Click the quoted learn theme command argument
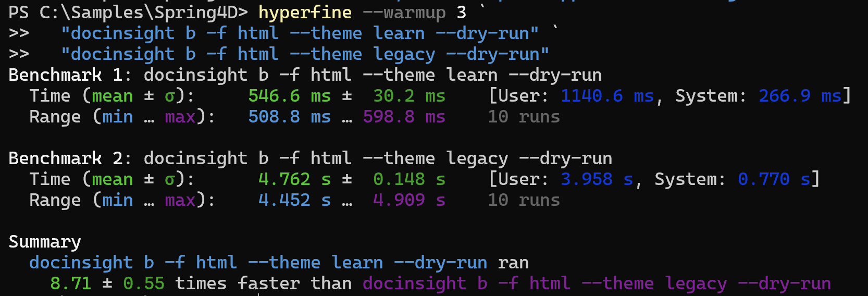This screenshot has width=868, height=296. pos(300,33)
